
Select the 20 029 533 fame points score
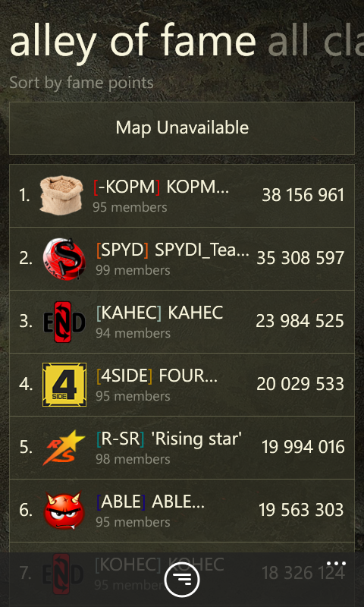pos(300,384)
